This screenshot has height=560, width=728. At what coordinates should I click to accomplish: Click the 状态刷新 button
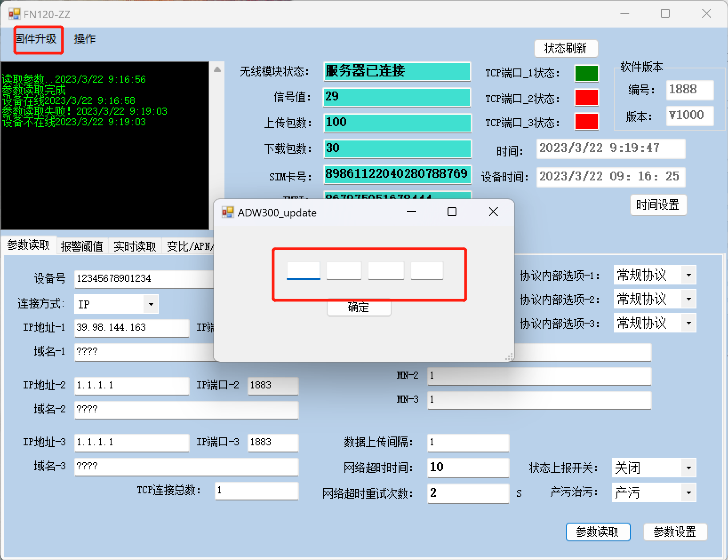565,48
